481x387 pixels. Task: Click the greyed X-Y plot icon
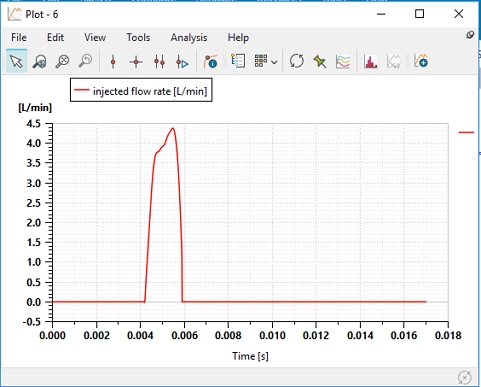click(x=393, y=62)
